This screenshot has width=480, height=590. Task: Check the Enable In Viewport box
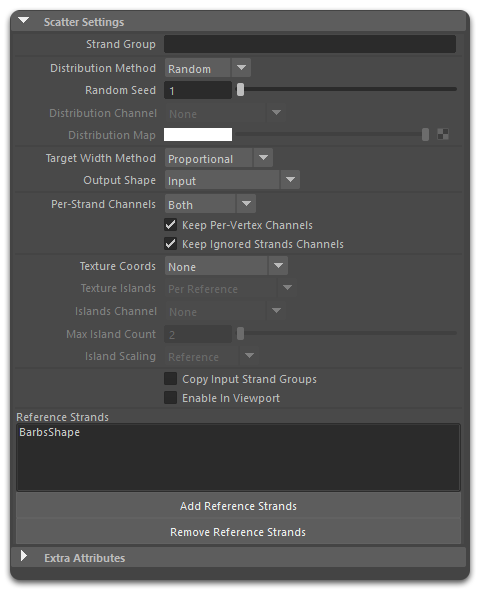(170, 398)
